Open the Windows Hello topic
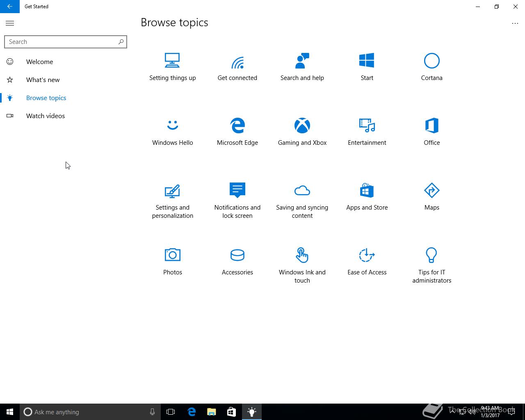Image resolution: width=525 pixels, height=420 pixels. point(172,132)
